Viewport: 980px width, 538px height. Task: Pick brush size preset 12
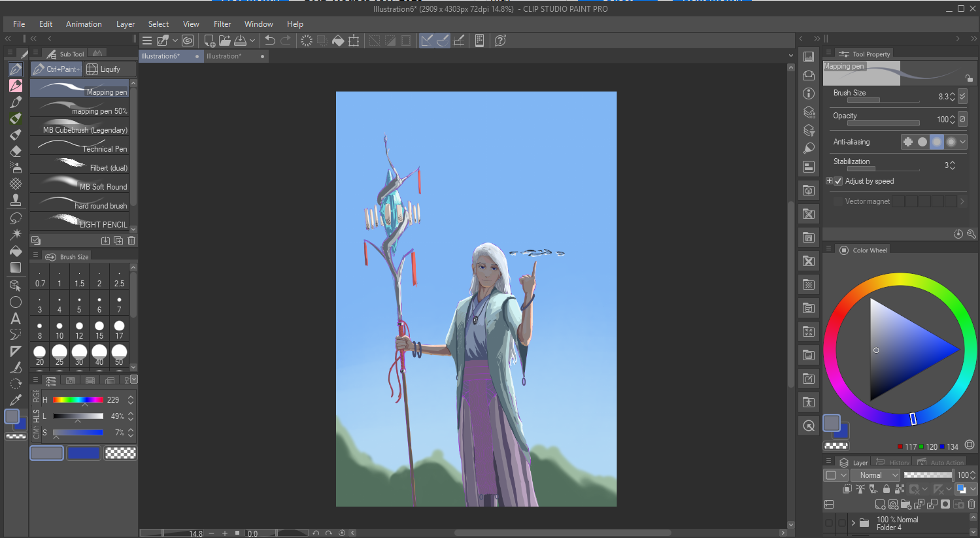coord(79,329)
